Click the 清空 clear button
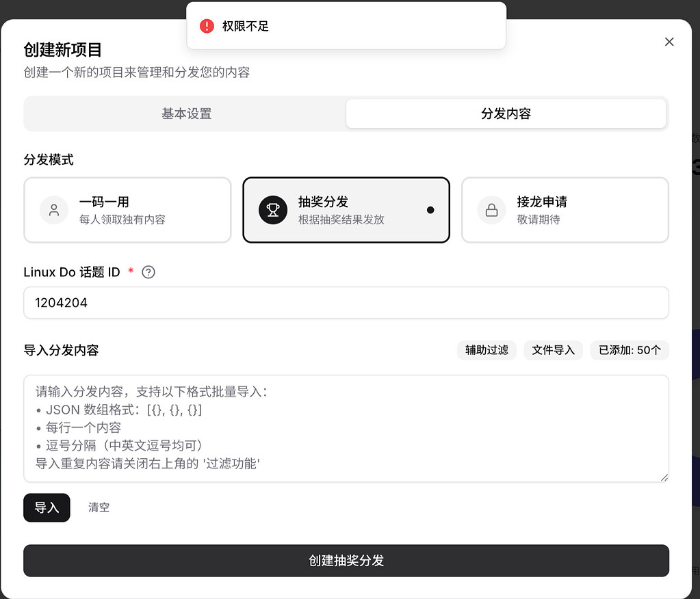 [99, 507]
